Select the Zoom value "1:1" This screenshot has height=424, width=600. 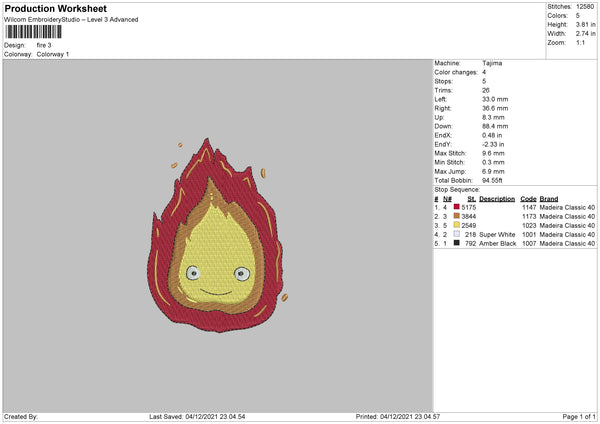coord(580,42)
